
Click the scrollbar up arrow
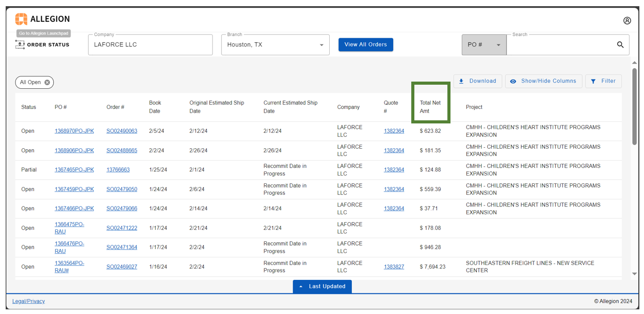[634, 63]
